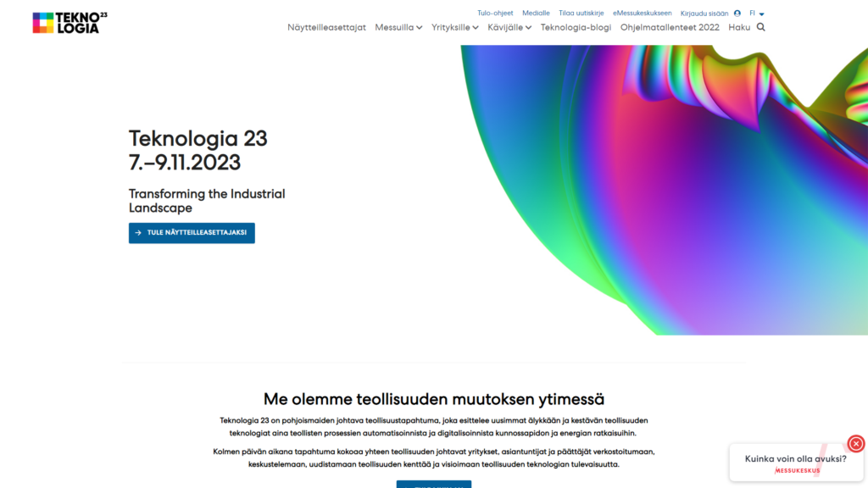Screen dimensions: 868x488
Task: Click Kirjaudu sisään link
Action: coord(704,14)
